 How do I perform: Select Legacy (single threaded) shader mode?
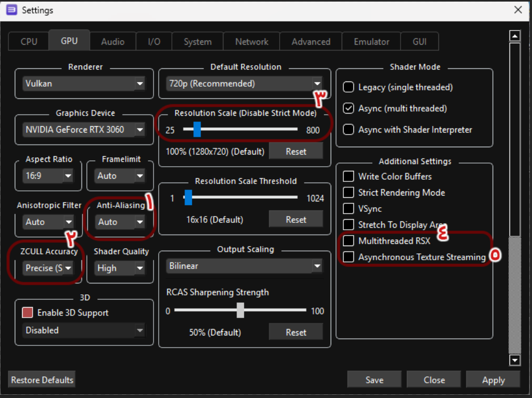349,87
